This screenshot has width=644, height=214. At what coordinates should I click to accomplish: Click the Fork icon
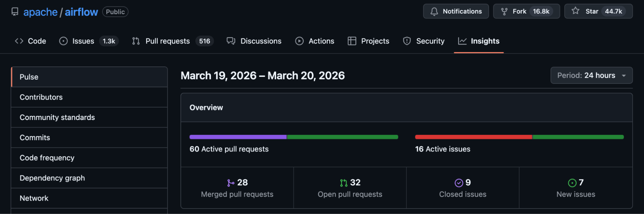[504, 12]
